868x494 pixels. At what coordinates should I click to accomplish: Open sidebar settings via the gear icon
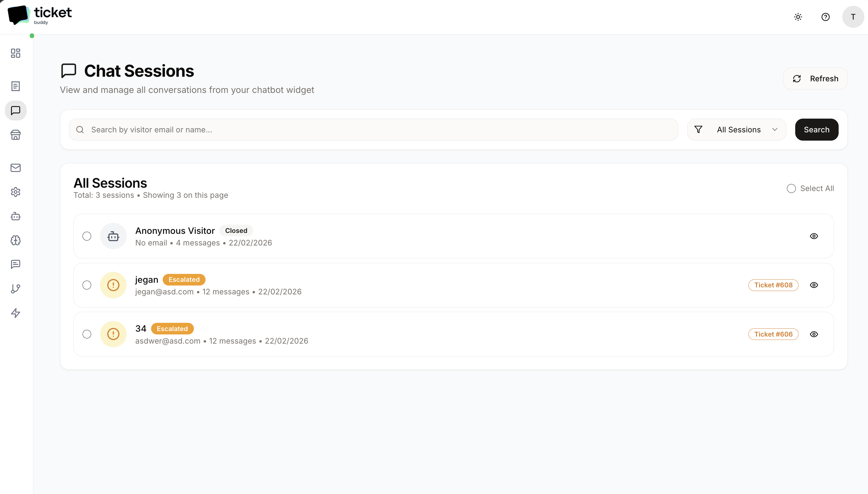pos(16,192)
